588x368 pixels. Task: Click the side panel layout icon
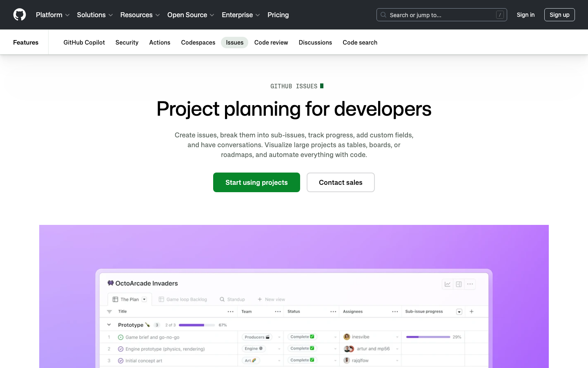pyautogui.click(x=459, y=284)
